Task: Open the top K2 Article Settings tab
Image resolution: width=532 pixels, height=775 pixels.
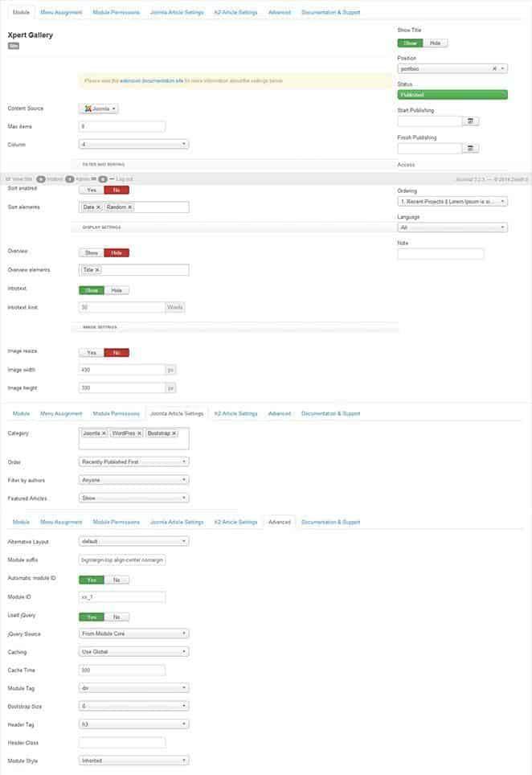Action: click(235, 13)
